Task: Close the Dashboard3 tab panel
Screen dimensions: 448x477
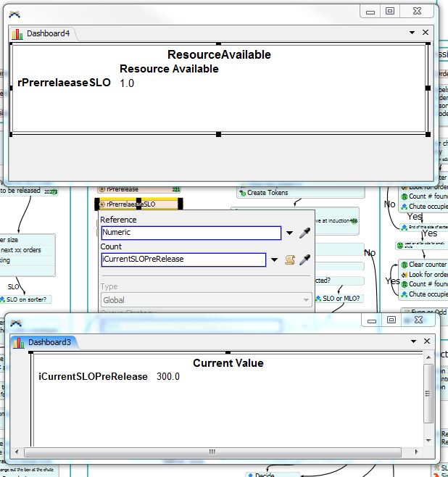Action: (426, 341)
